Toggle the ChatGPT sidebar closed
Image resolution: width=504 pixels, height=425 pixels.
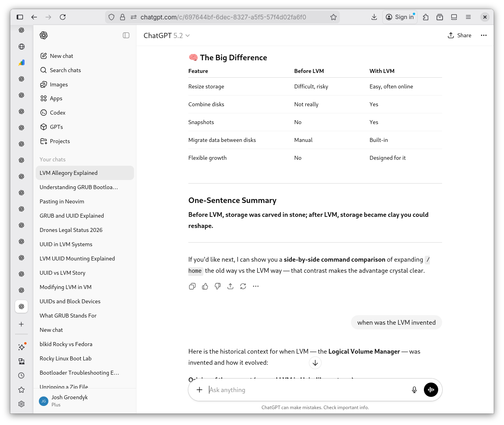click(x=126, y=35)
